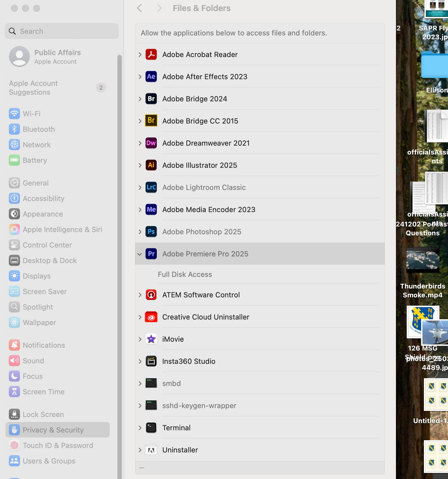Viewport: 448px width, 479px height.
Task: Click the sshd-keygen-wrapper exec icon
Action: point(151,405)
